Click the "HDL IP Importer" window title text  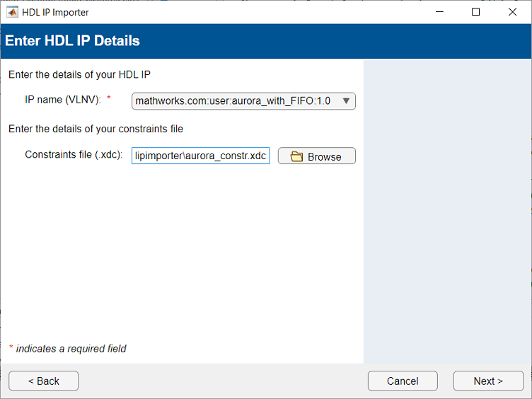(x=55, y=12)
